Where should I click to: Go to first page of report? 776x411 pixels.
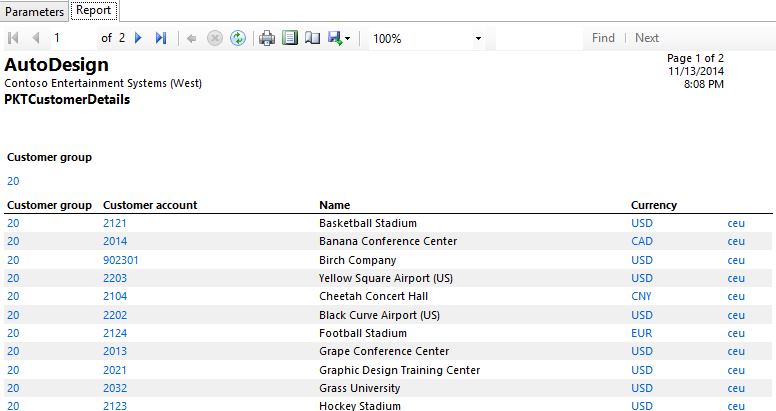click(x=13, y=38)
